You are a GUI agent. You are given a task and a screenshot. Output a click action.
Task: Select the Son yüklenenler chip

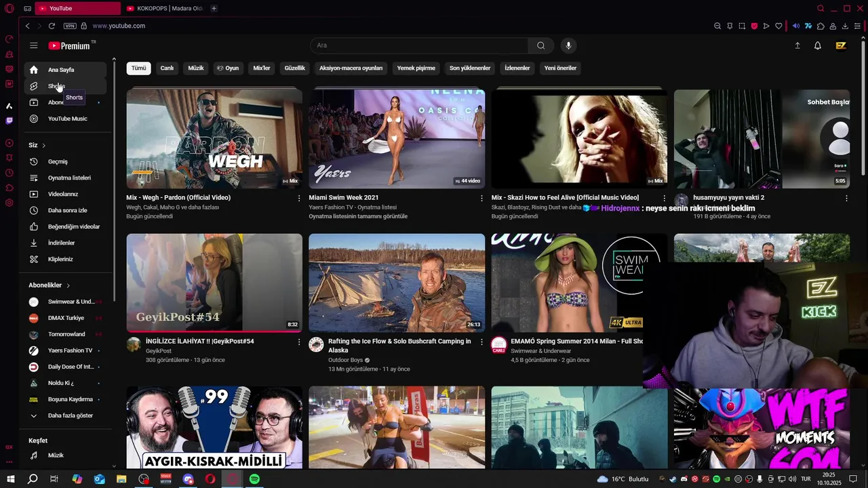(470, 68)
